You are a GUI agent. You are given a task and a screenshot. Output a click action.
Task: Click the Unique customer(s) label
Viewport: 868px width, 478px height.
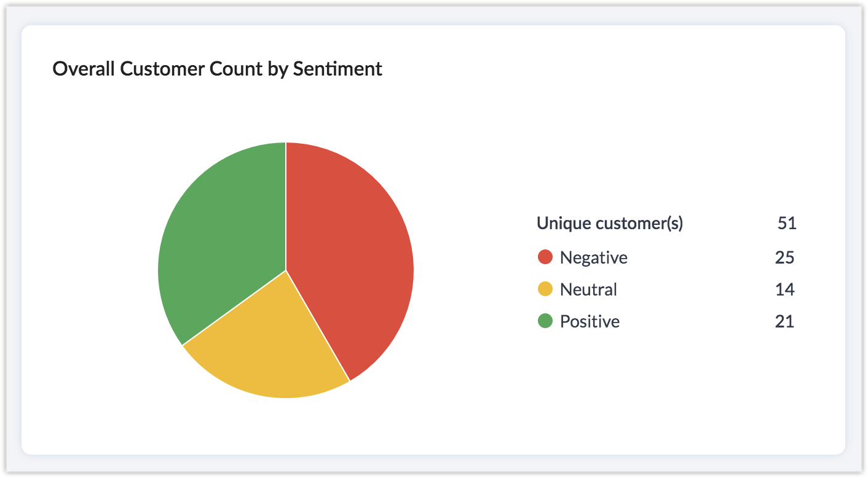pyautogui.click(x=610, y=224)
